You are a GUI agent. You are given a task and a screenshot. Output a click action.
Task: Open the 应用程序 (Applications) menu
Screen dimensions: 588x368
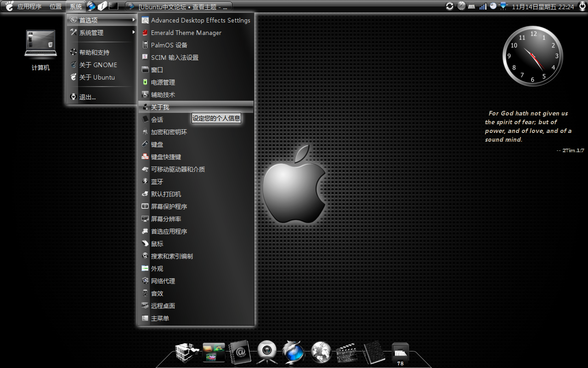click(x=29, y=6)
